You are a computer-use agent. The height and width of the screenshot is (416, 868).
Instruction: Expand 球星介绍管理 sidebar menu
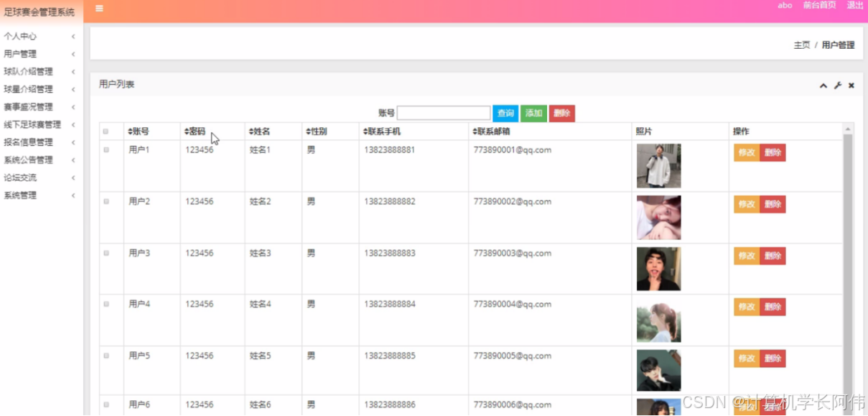(x=39, y=89)
